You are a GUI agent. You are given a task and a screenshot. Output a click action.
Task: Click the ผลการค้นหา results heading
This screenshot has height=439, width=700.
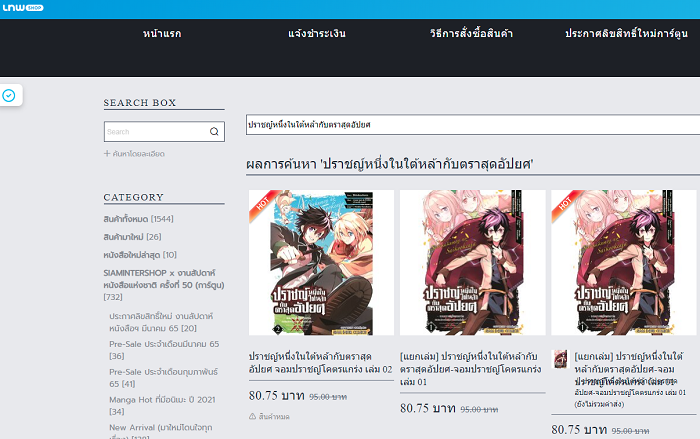click(389, 164)
